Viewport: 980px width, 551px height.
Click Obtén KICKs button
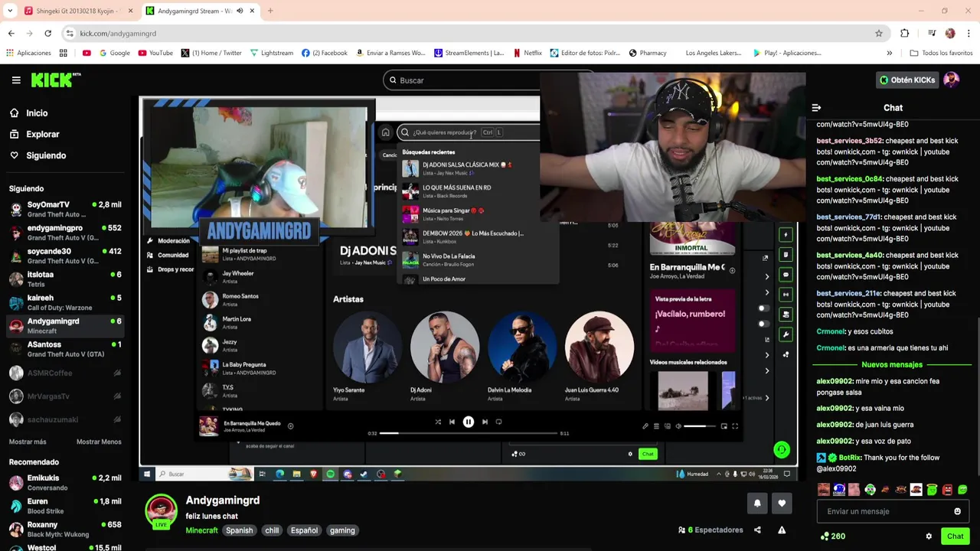point(907,80)
